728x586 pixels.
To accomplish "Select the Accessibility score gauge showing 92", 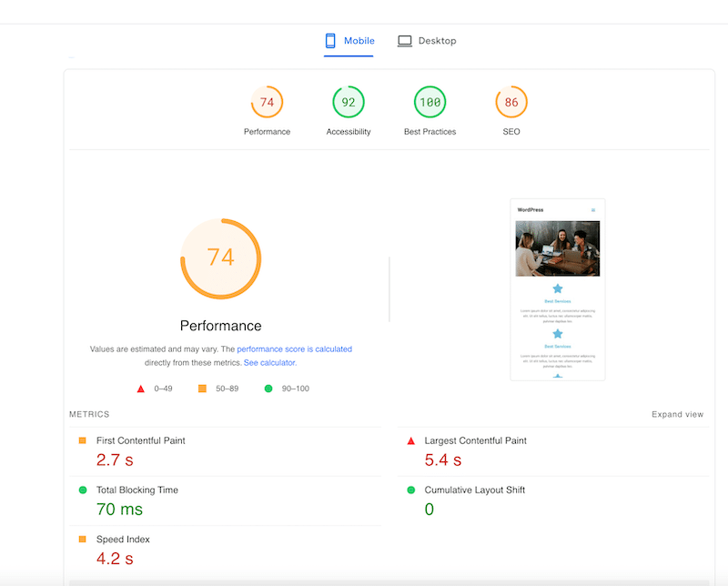I will [348, 103].
